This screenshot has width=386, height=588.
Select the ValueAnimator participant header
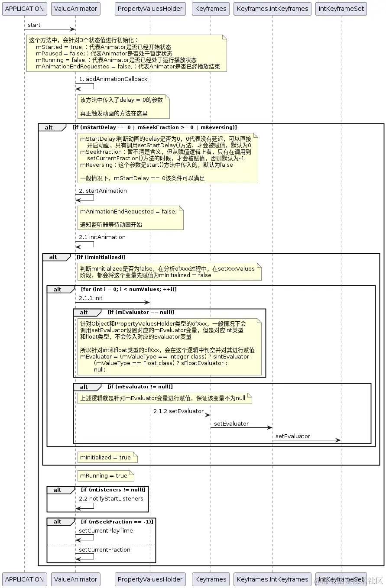75,8
